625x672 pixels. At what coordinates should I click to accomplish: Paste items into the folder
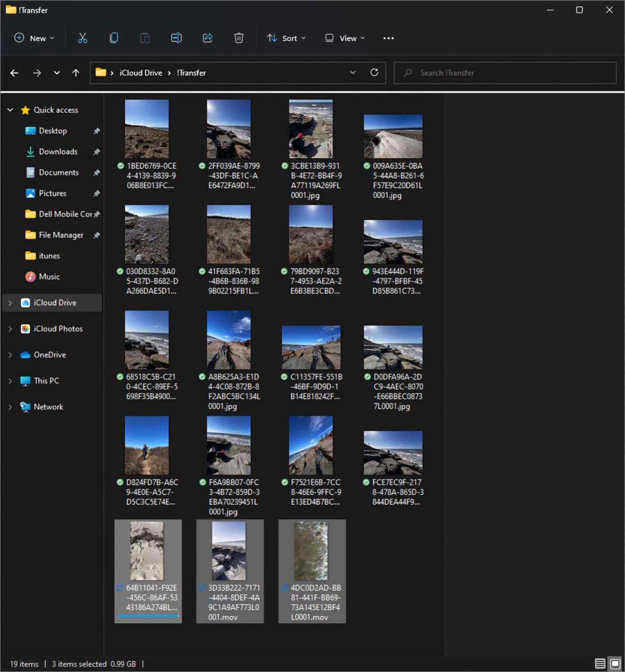click(x=145, y=38)
